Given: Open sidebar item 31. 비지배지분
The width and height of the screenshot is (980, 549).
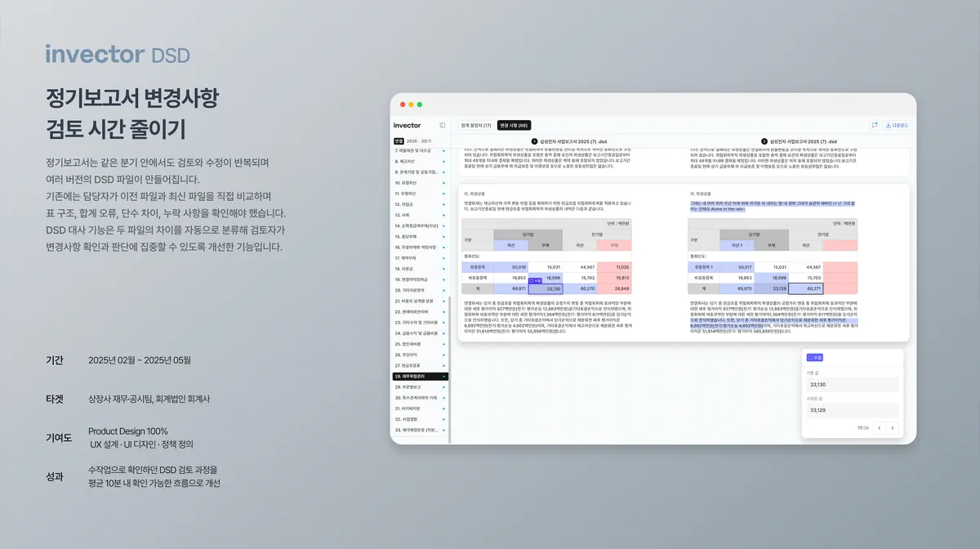Looking at the screenshot, I should [421, 408].
